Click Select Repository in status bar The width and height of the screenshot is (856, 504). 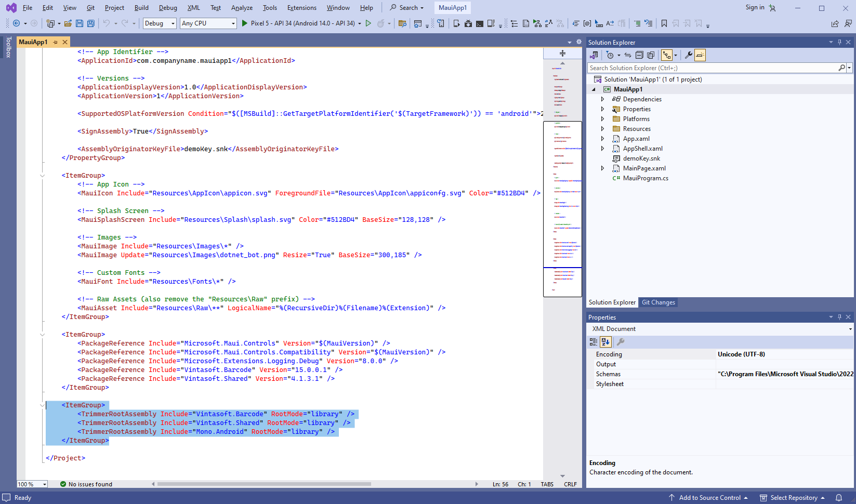pyautogui.click(x=794, y=498)
